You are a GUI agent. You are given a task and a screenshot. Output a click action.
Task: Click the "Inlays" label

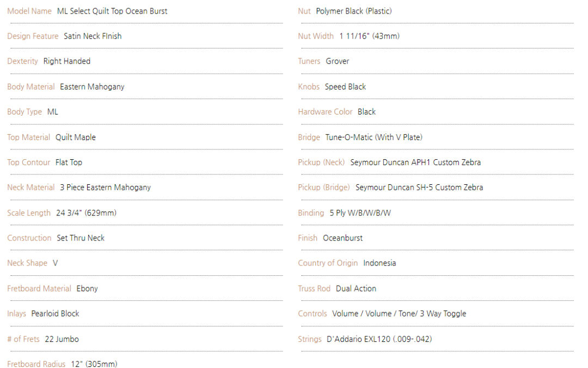click(17, 314)
